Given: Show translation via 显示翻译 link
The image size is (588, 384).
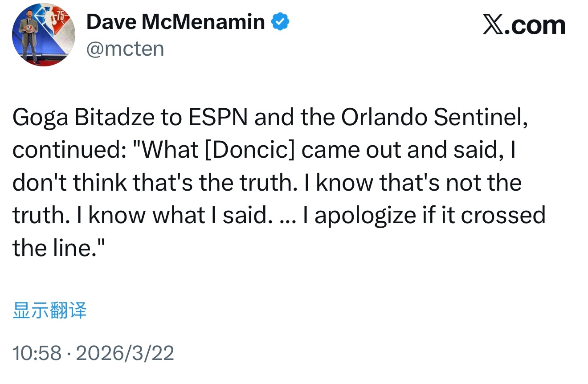Looking at the screenshot, I should [x=49, y=310].
